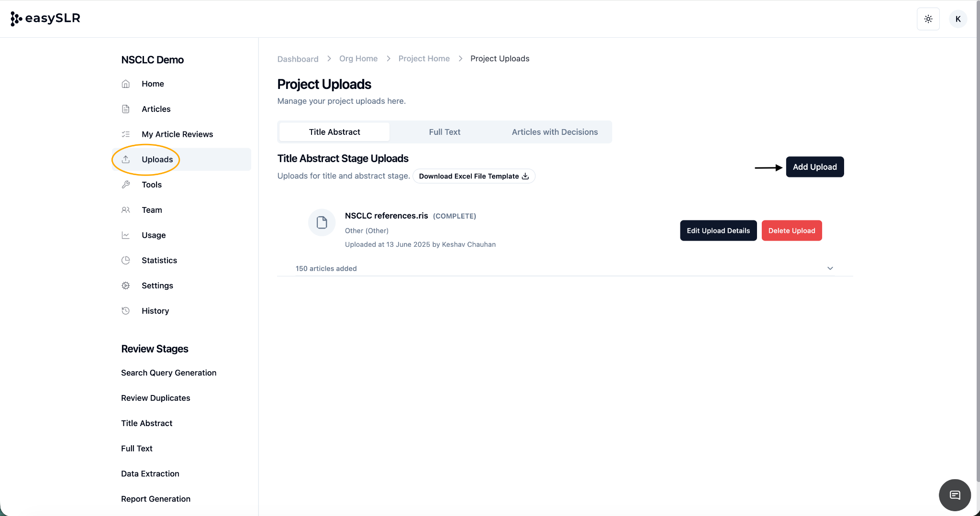Switch to Articles with Decisions tab
Screen dimensions: 980x516
click(x=555, y=132)
